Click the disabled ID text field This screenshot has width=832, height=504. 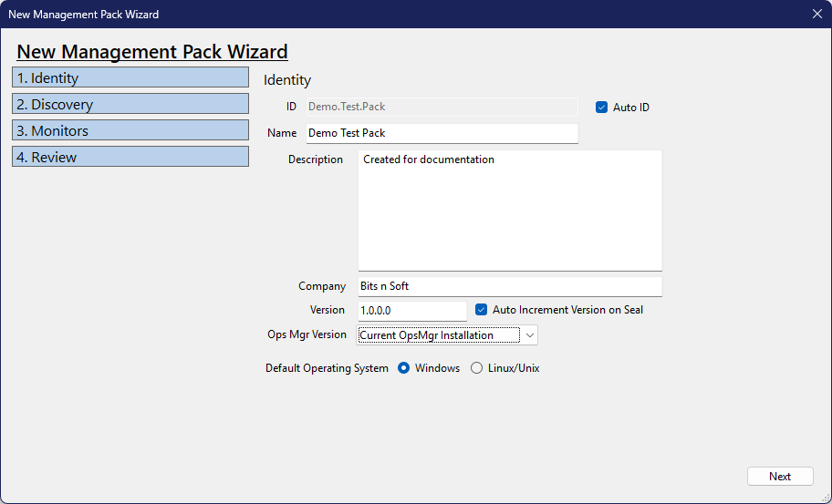pyautogui.click(x=442, y=107)
